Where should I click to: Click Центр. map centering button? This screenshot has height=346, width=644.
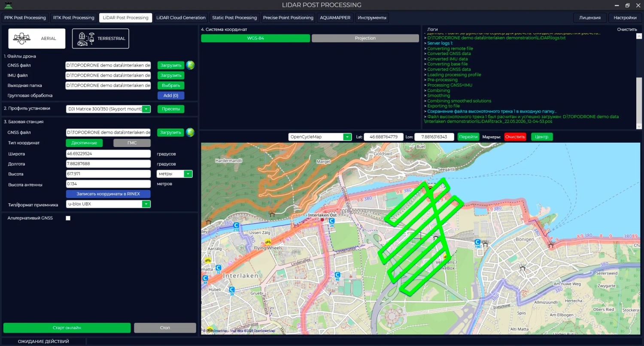tap(542, 137)
